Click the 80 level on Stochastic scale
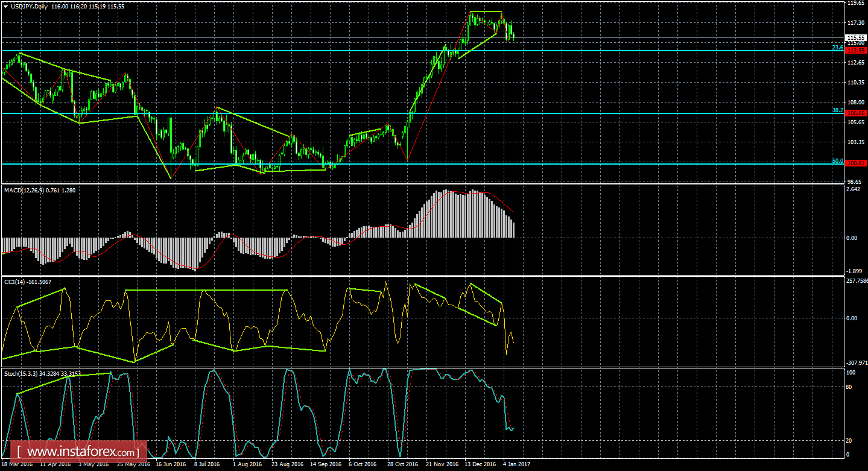This screenshot has height=471, width=868. (850, 387)
